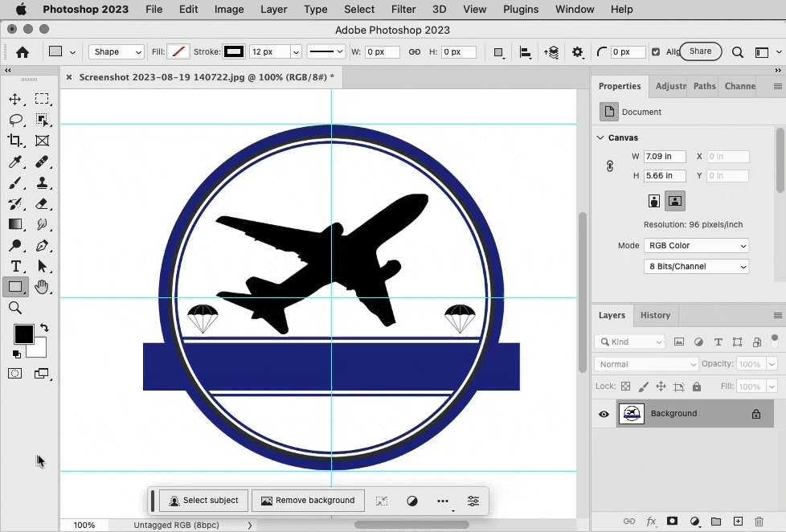Open the Filter menu
The height and width of the screenshot is (532, 786).
click(x=403, y=9)
